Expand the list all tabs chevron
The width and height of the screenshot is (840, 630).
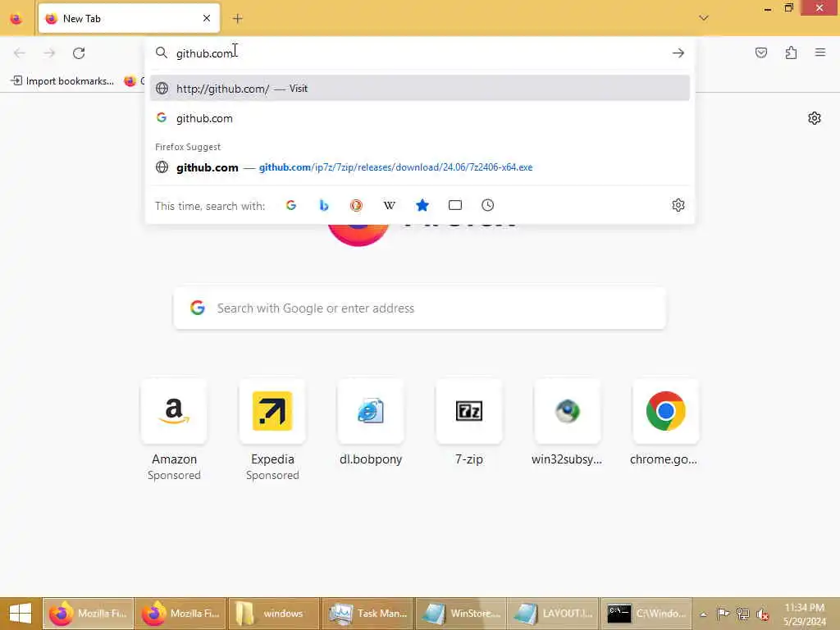[703, 18]
